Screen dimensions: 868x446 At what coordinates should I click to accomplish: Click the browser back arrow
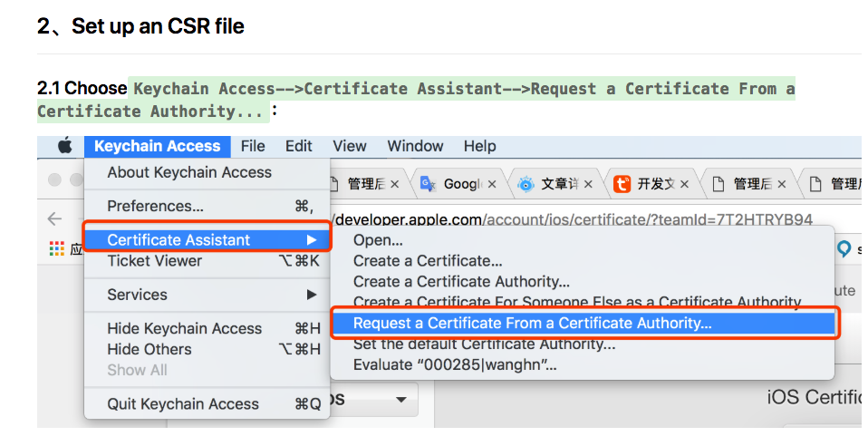click(x=54, y=218)
